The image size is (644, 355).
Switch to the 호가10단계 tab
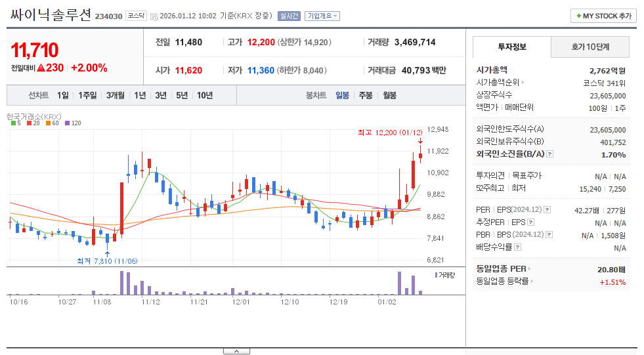tap(590, 47)
